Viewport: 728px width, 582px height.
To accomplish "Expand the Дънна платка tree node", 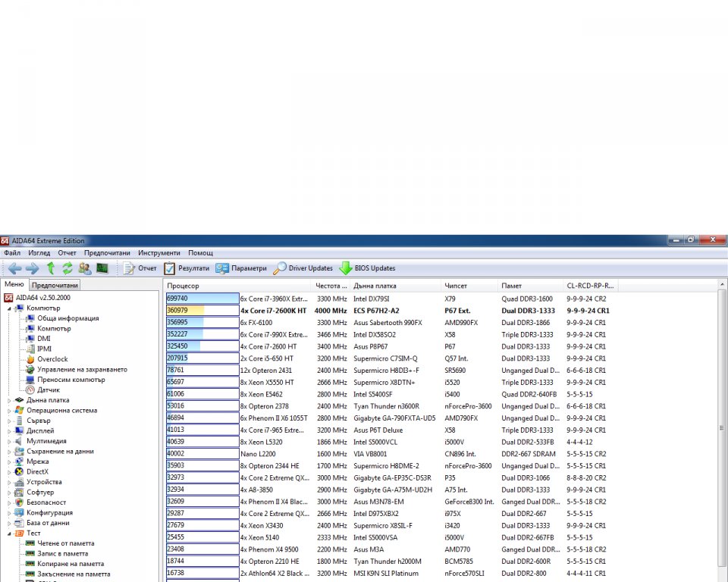I will pos(10,400).
